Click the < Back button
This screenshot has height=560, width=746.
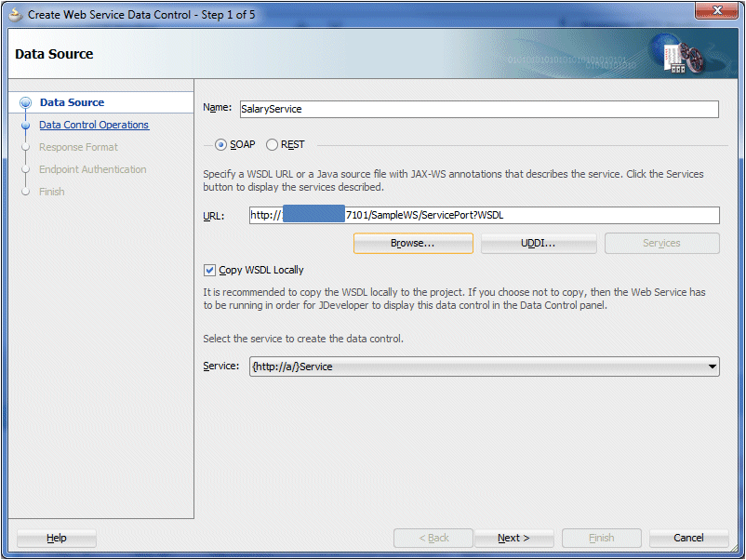(x=433, y=538)
